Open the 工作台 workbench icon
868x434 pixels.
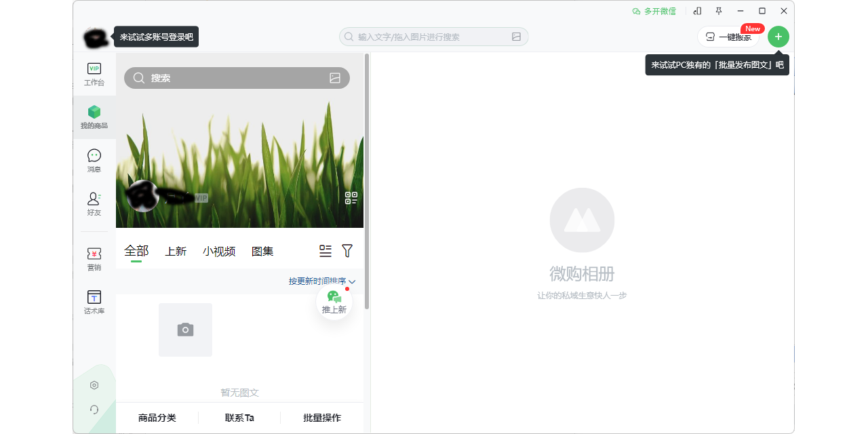pos(94,75)
